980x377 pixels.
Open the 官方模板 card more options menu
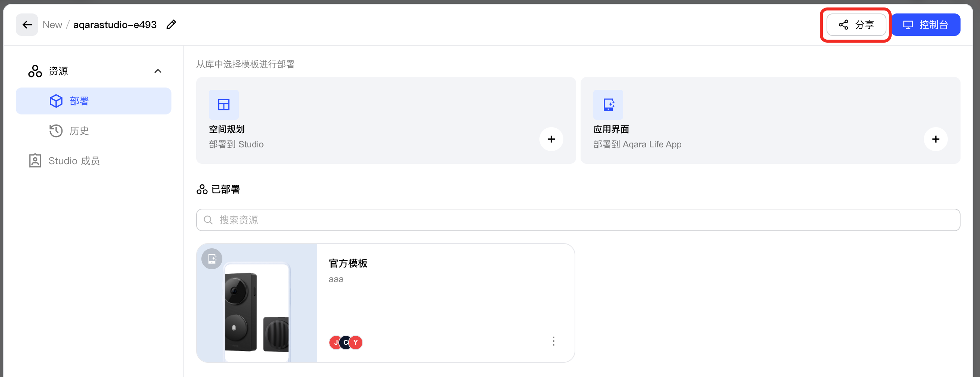554,341
